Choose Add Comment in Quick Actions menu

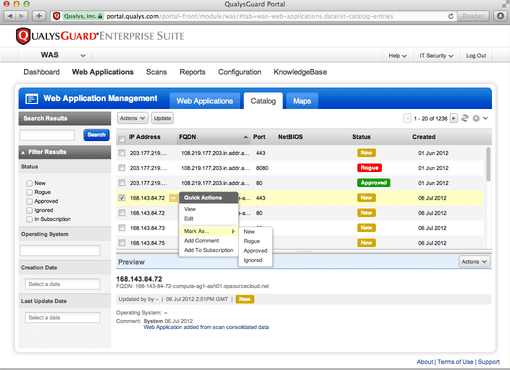pos(202,241)
